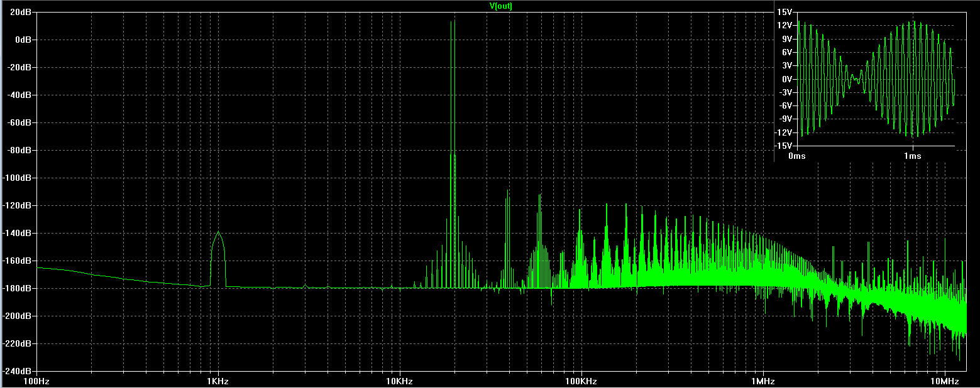Click the -220dB vertical axis label
This screenshot has height=388, width=980.
click(x=18, y=343)
